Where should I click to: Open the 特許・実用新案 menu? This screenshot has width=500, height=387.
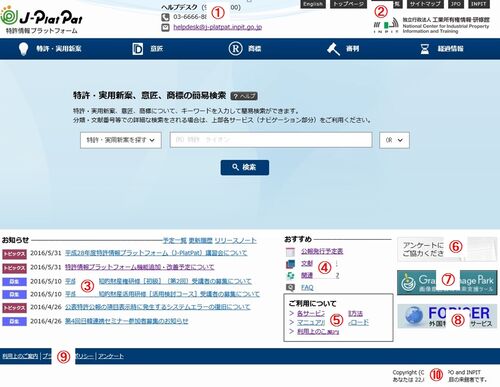coord(59,49)
